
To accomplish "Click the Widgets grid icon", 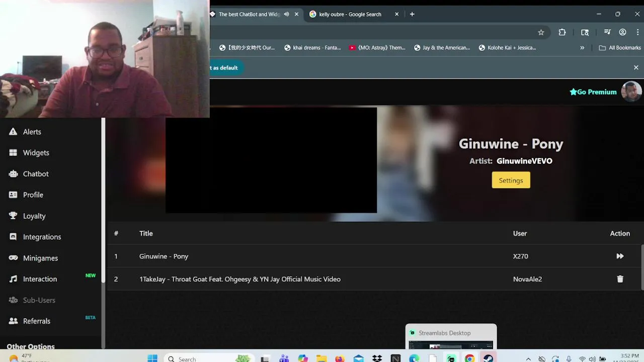I will 13,153.
